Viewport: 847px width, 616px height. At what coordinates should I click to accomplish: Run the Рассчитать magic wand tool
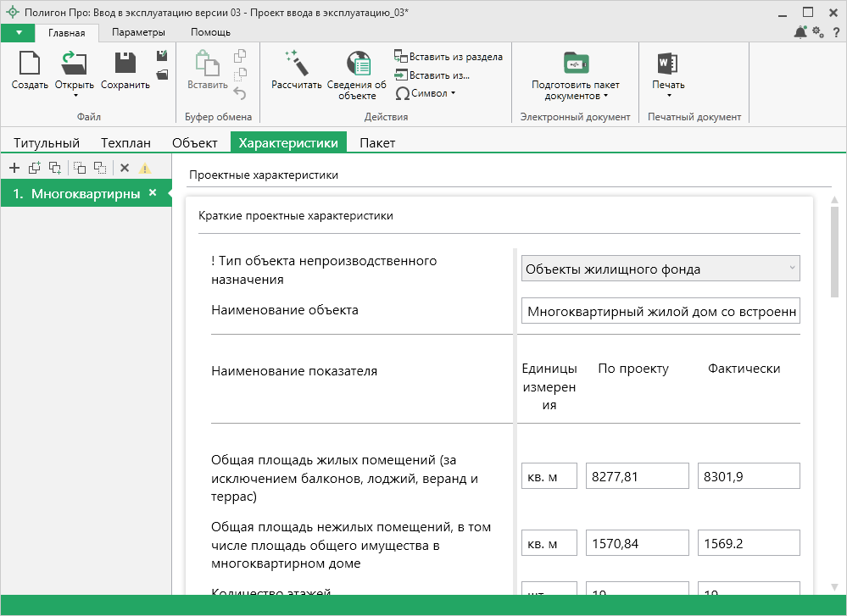coord(296,64)
